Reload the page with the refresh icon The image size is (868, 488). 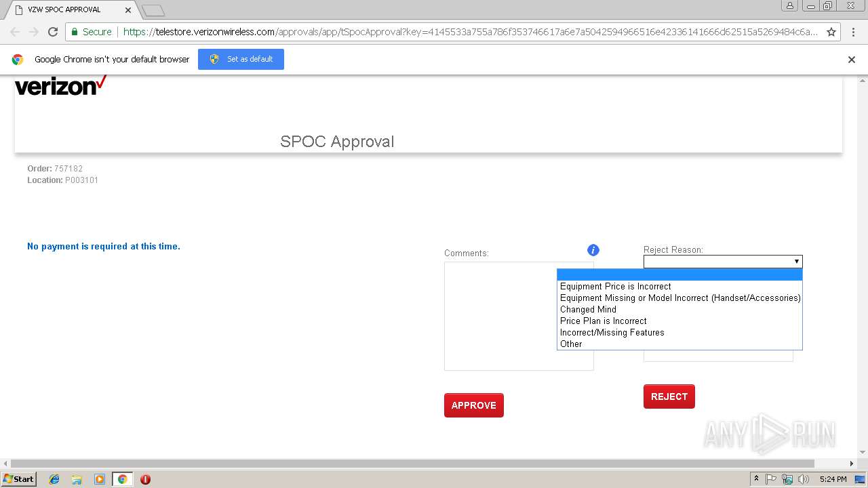(53, 32)
